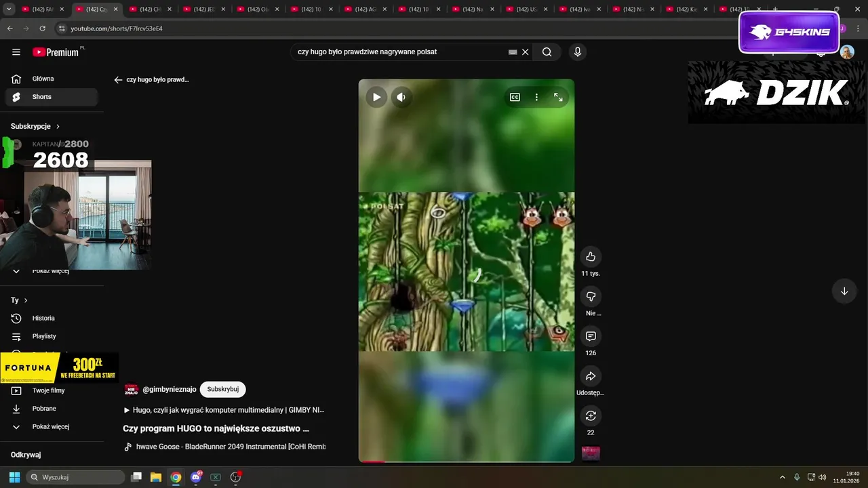This screenshot has height=488, width=868.
Task: Reload the page in Chrome
Action: pos(42,28)
